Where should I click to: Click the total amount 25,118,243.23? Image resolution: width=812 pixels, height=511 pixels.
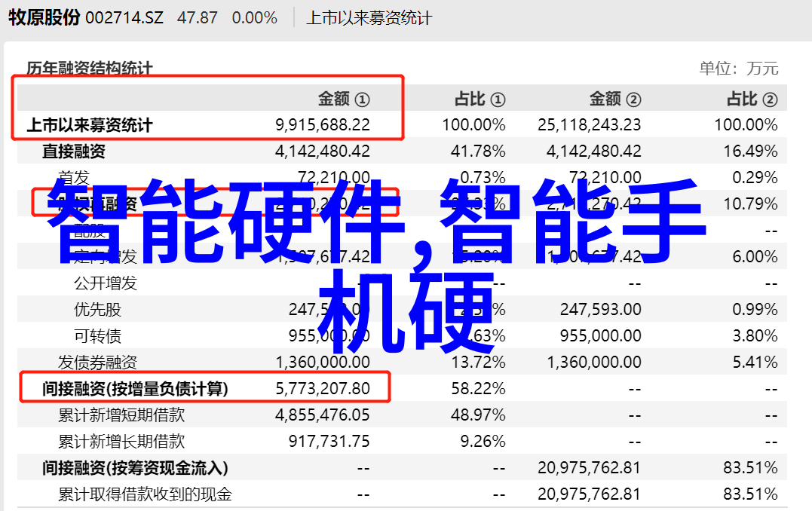point(590,125)
